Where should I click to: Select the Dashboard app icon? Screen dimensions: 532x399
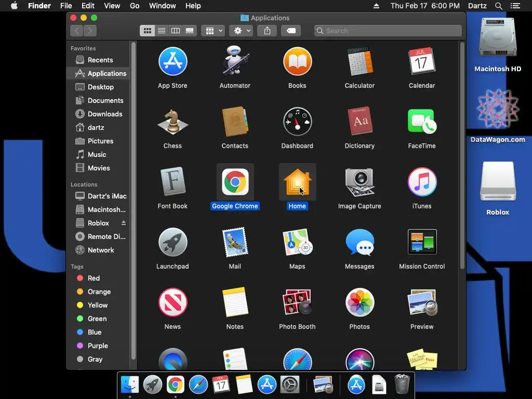(x=297, y=122)
